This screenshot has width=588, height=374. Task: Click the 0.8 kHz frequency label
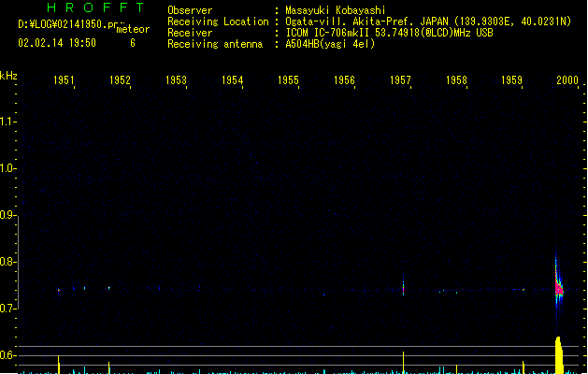point(7,262)
